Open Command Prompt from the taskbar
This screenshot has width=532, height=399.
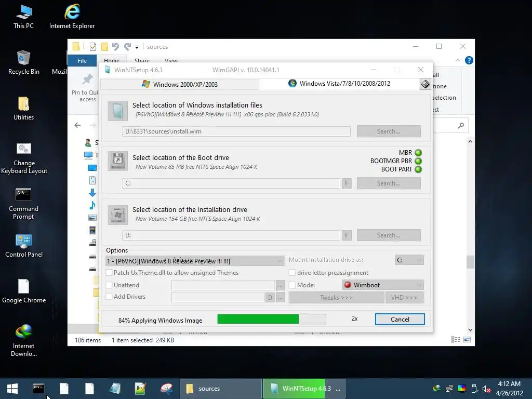38,389
